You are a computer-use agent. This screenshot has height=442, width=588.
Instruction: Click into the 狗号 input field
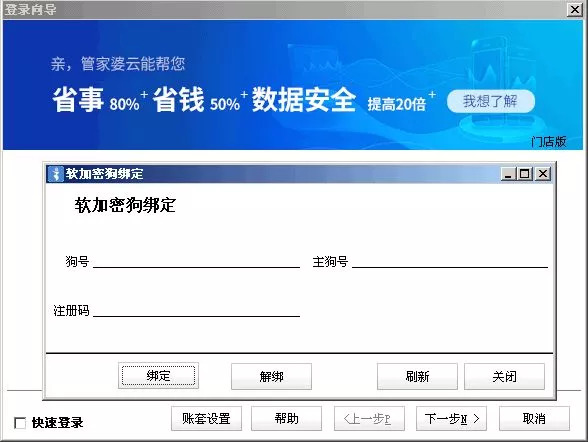[x=196, y=261]
